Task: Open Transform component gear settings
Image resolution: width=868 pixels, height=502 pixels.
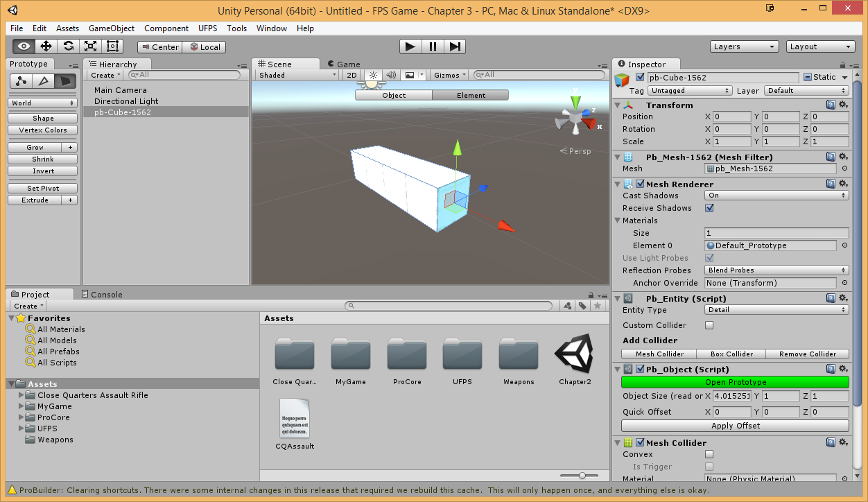Action: tap(843, 105)
